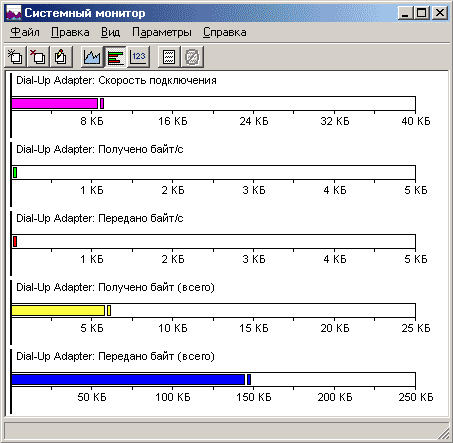Screen dimensions: 453x443
Task: Click the logging toolbar icon
Action: pos(169,57)
